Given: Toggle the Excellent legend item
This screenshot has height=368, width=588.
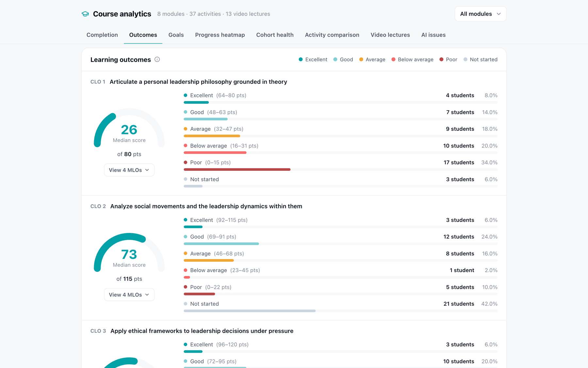Looking at the screenshot, I should click(313, 60).
